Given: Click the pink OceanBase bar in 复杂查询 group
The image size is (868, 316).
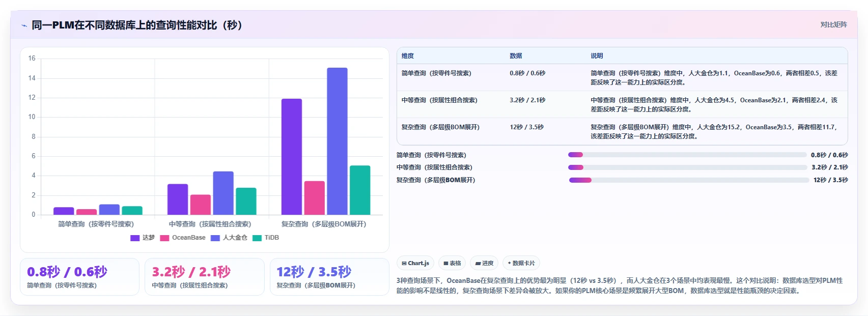Looking at the screenshot, I should click(315, 198).
